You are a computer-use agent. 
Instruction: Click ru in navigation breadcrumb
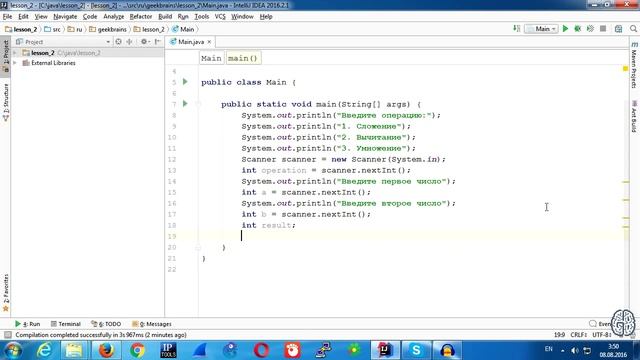pyautogui.click(x=75, y=29)
